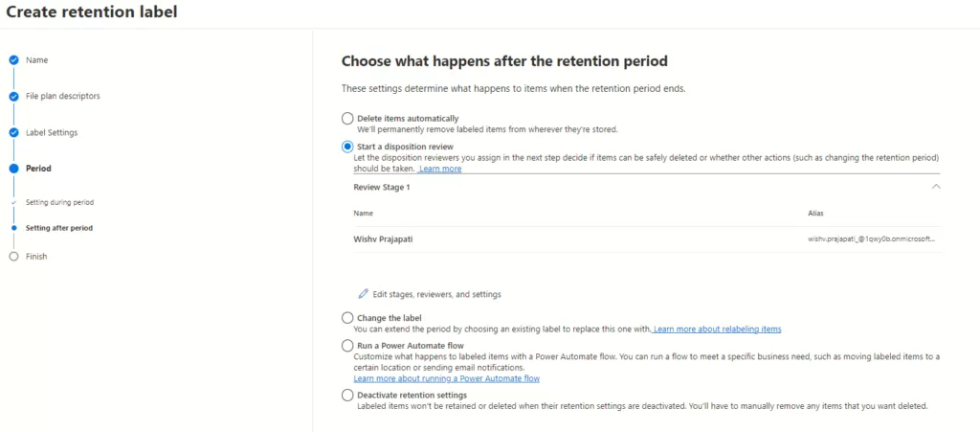Click the Setting after period dot marker

[x=13, y=228]
